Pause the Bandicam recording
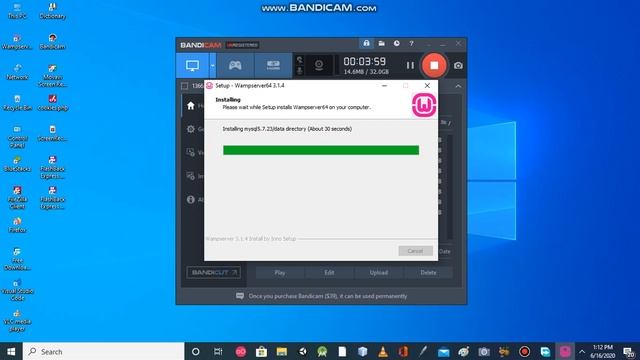The height and width of the screenshot is (360, 640). tap(410, 65)
